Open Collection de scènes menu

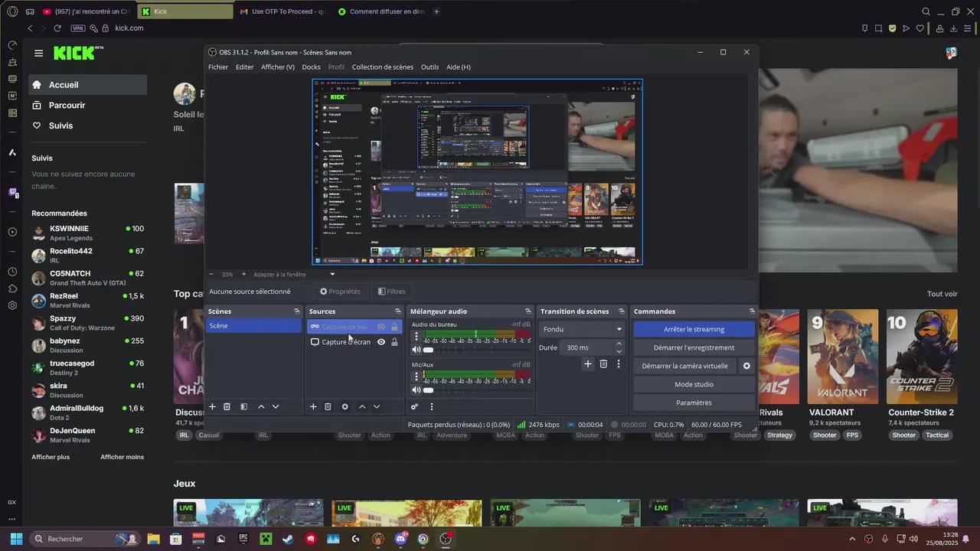tap(383, 67)
